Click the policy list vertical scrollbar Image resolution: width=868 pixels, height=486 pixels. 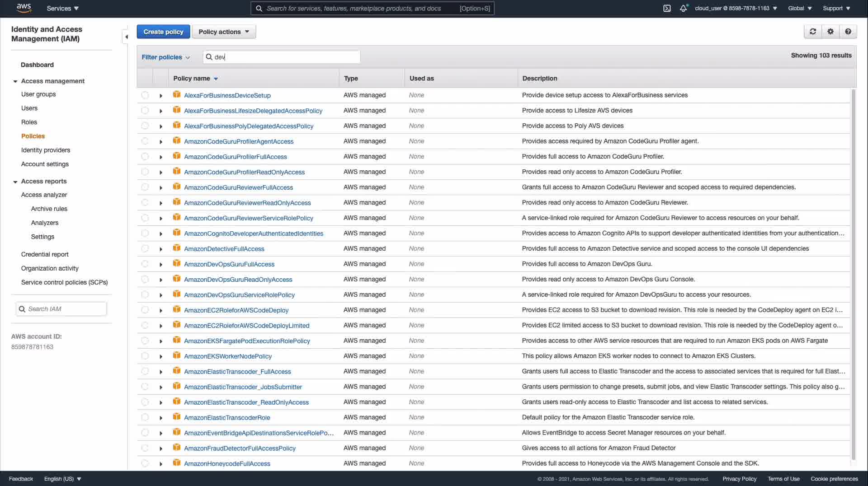tap(854, 274)
